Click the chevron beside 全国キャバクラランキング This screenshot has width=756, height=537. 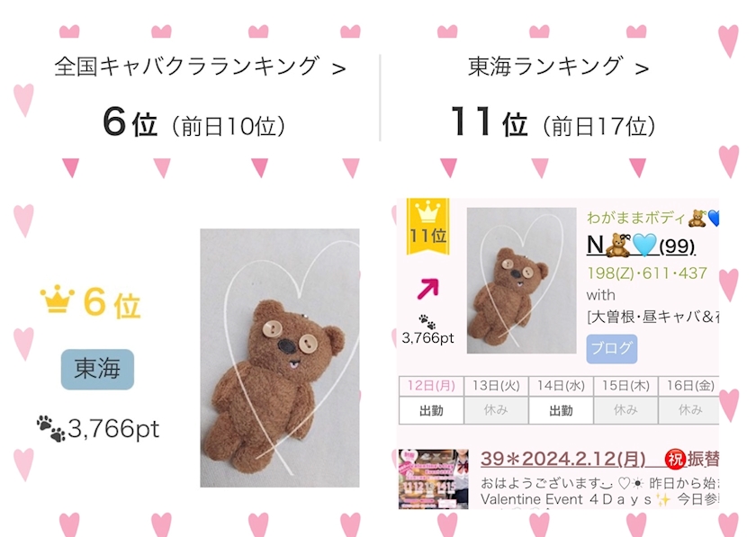pyautogui.click(x=339, y=69)
